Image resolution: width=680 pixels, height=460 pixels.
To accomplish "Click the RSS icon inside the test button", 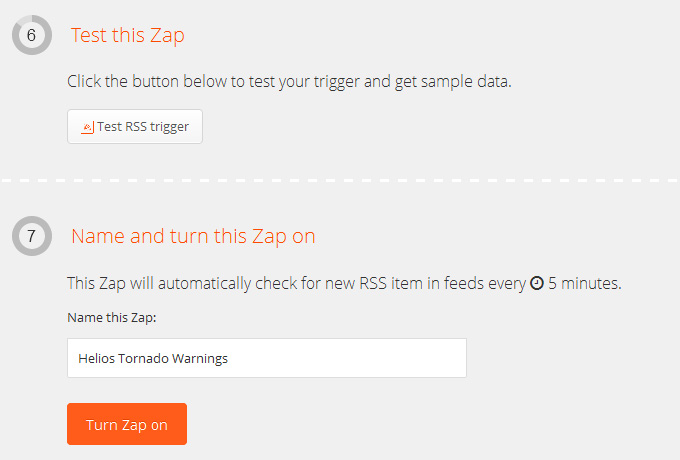I will (88, 127).
